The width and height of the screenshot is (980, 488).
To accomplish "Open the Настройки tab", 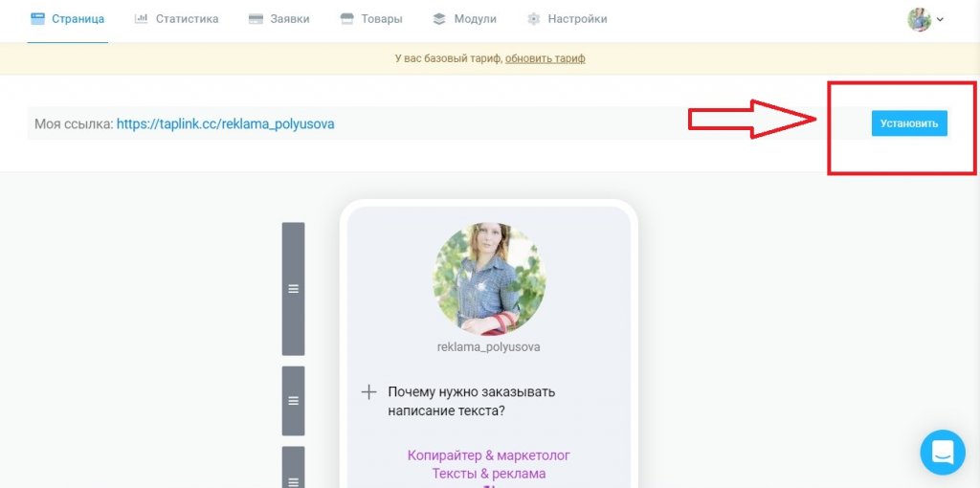I will click(567, 19).
